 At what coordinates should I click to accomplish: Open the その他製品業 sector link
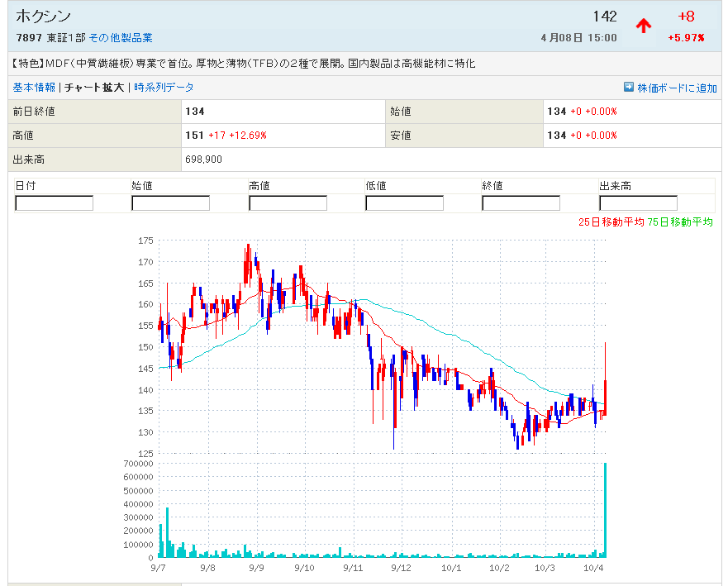(x=121, y=38)
